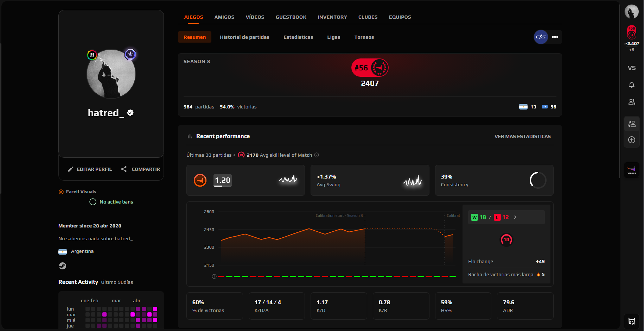This screenshot has width=644, height=331.
Task: Open friends list icon in right sidebar
Action: [632, 102]
